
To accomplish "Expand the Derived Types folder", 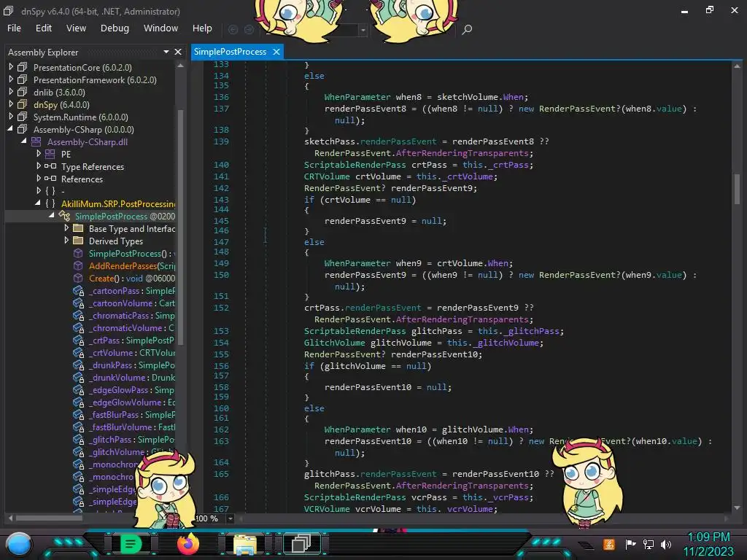I will click(x=66, y=241).
